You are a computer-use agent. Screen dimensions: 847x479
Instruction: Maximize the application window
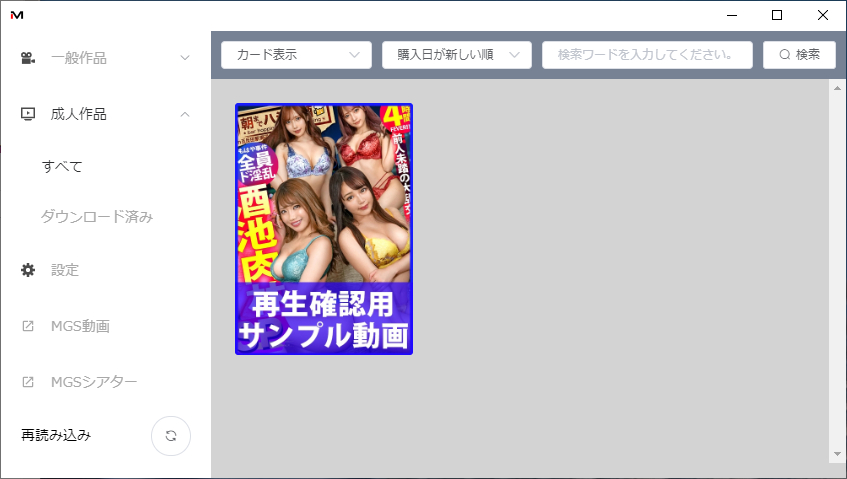[x=777, y=15]
